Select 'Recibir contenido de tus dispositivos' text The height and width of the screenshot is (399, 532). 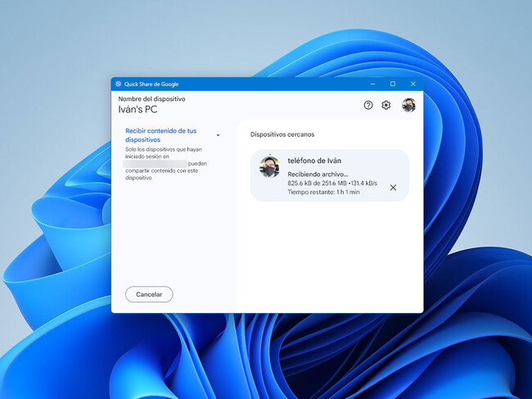[x=160, y=135]
